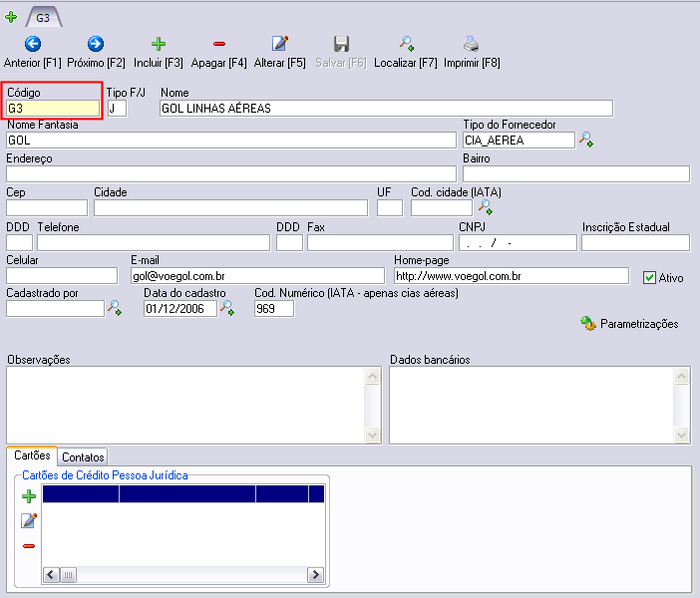This screenshot has height=598, width=700.
Task: Click the Nome field with GOL LINHAS AÉREAS
Action: (x=386, y=109)
